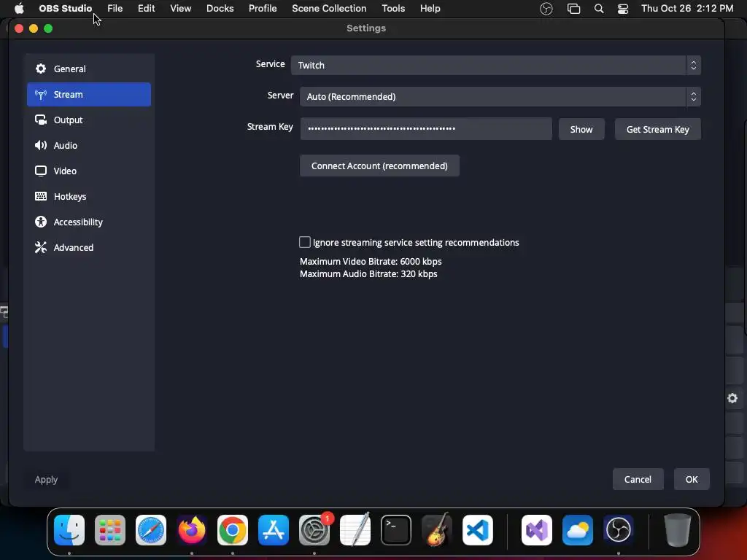
Task: Open the Output settings section
Action: 88,120
